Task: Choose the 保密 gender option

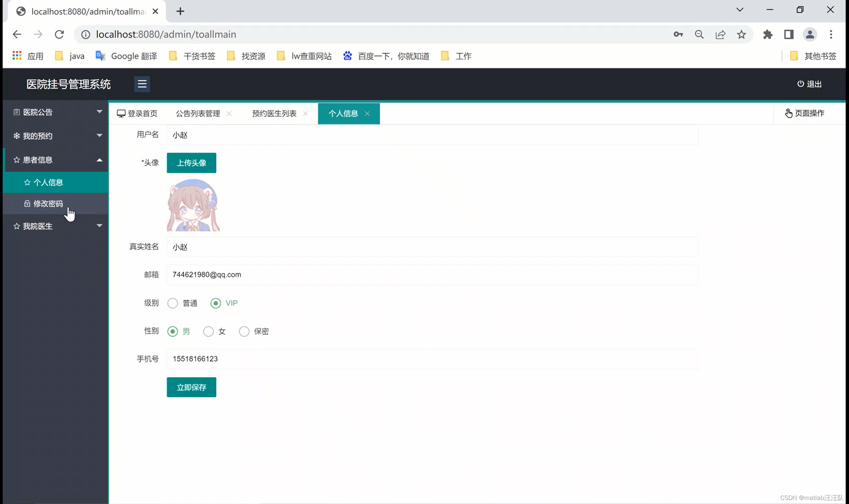Action: click(x=244, y=331)
